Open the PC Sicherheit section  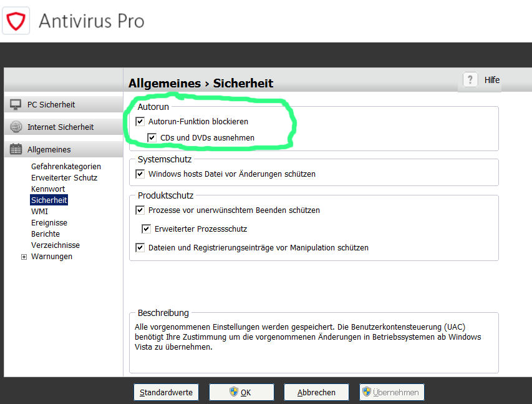64,104
